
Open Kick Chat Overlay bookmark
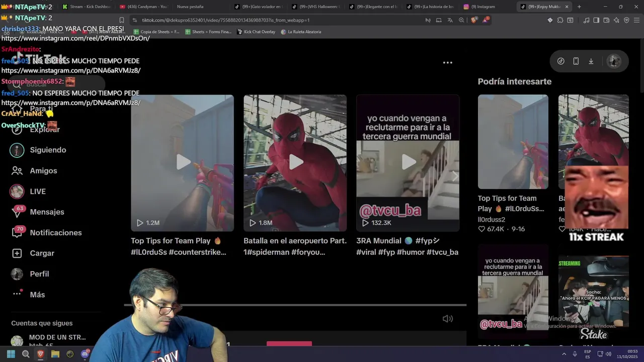click(256, 32)
